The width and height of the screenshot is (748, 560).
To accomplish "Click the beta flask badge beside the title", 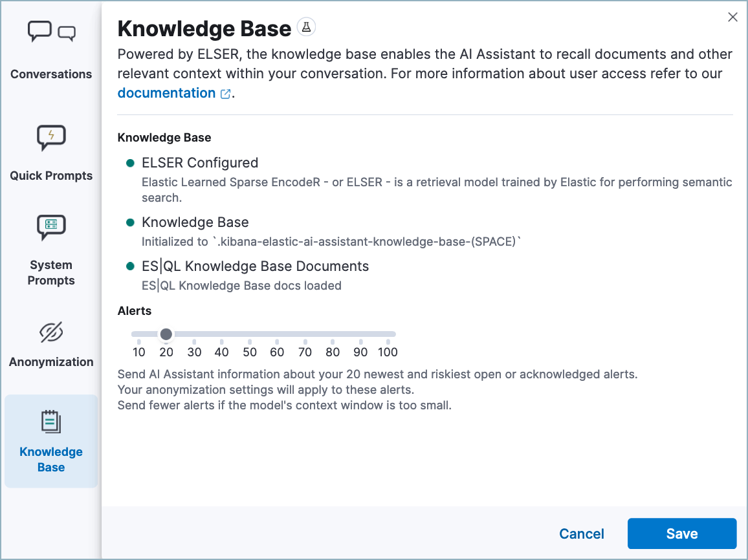I will pos(306,27).
